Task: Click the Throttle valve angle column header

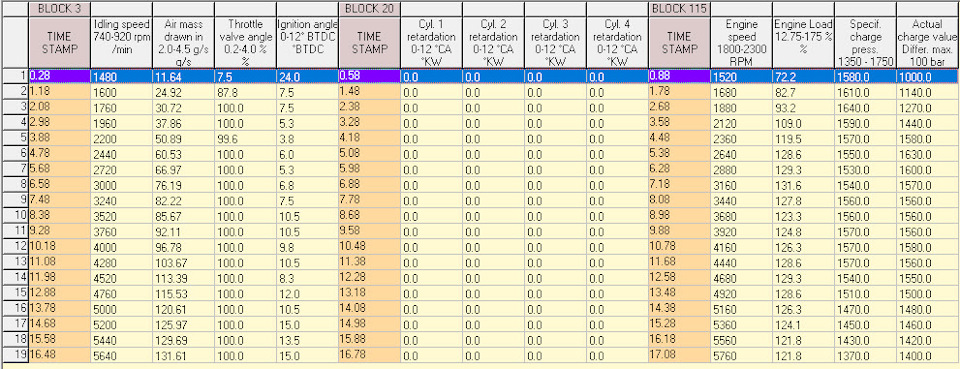Action: (245, 42)
